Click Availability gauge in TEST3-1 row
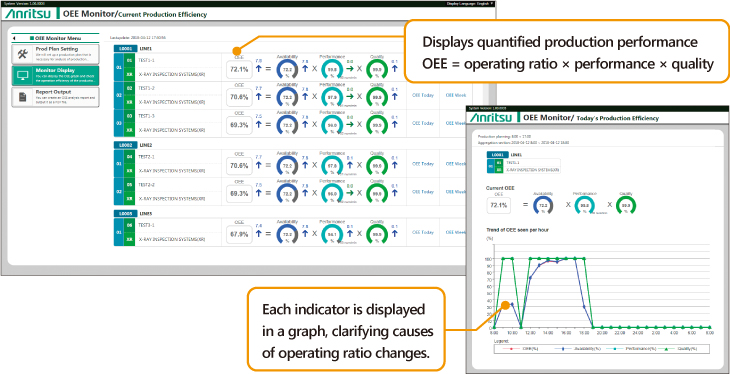 click(287, 233)
